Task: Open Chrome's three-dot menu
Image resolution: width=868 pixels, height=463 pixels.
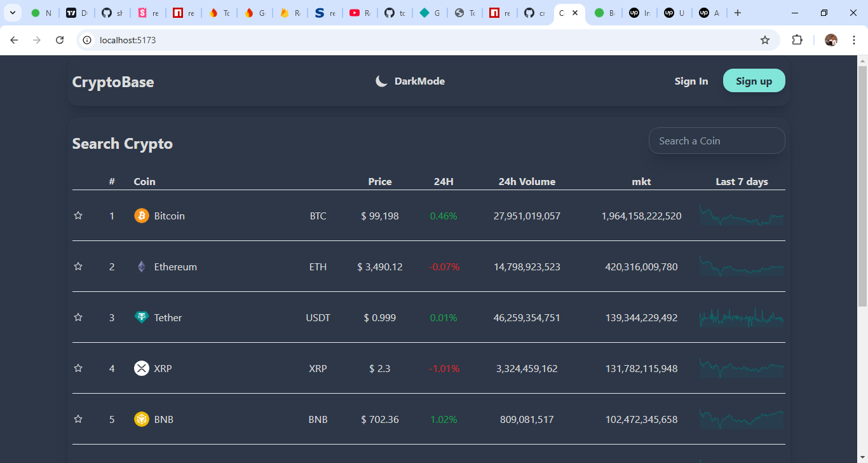Action: [x=854, y=40]
